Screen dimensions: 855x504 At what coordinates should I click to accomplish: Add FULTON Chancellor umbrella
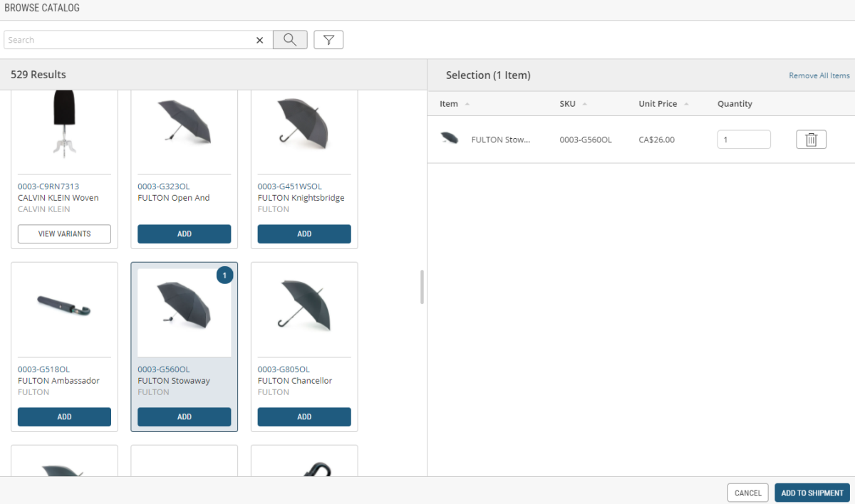(304, 417)
